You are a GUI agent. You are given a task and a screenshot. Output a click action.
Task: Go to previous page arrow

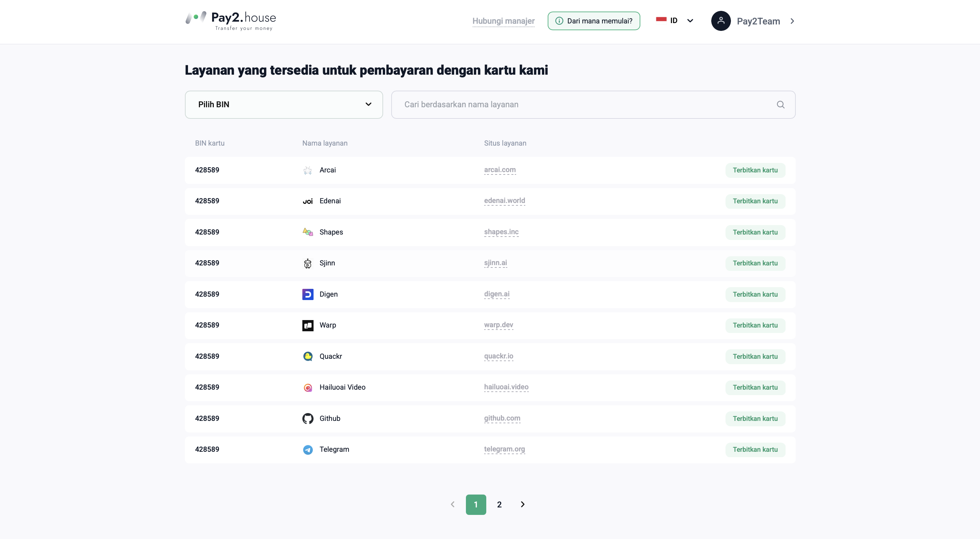(452, 504)
